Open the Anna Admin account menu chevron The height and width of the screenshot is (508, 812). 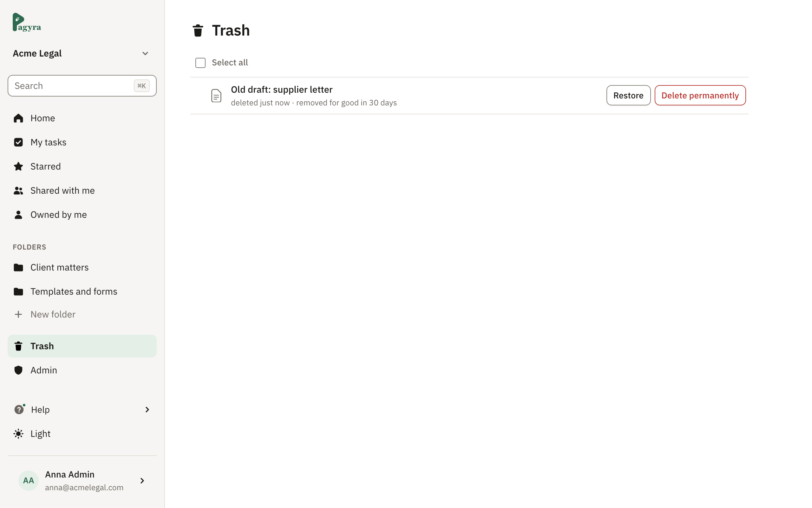pyautogui.click(x=142, y=481)
